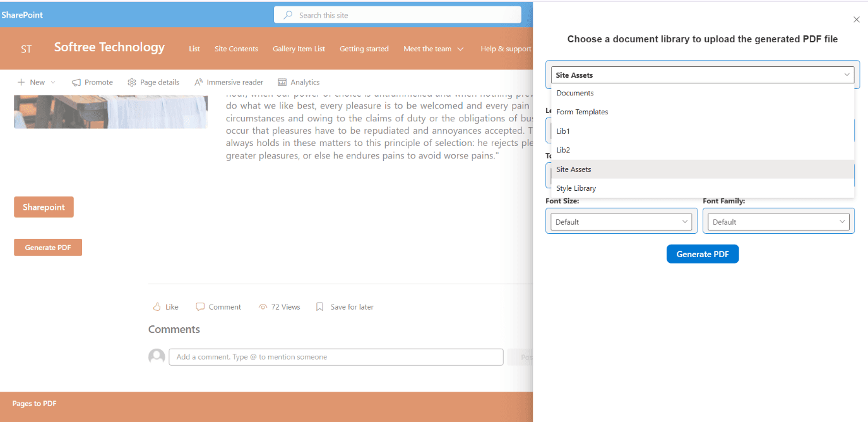
Task: Expand the Meet the team chevron
Action: point(460,49)
